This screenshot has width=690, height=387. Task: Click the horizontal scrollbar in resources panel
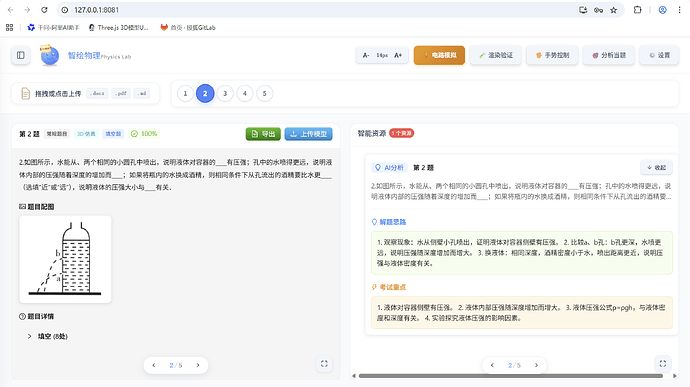tap(510, 376)
